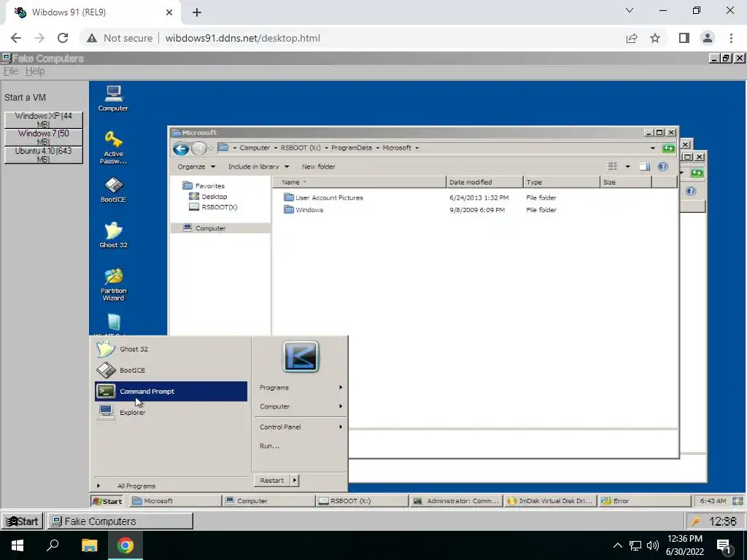Bookmark this page with star icon
Image resolution: width=747 pixels, height=560 pixels.
tap(655, 38)
